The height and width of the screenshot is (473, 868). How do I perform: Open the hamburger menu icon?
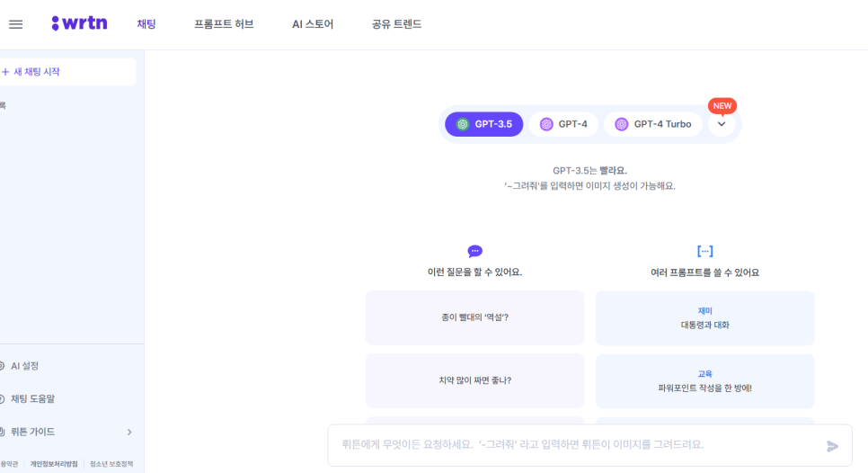(15, 24)
